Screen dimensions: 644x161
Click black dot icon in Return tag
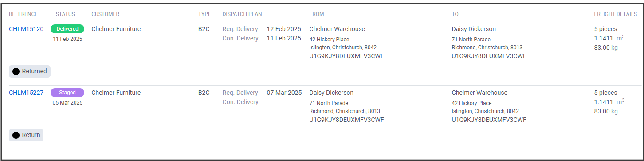(16, 135)
